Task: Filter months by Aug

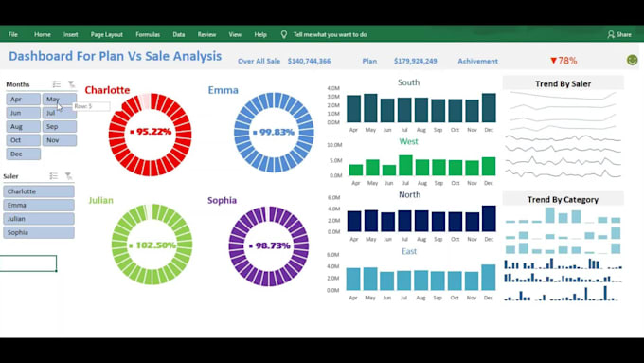Action: point(23,126)
